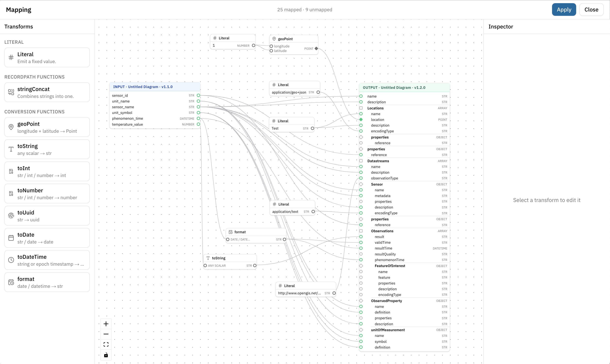610x364 pixels.
Task: Click the zoom out minus control
Action: pyautogui.click(x=106, y=334)
